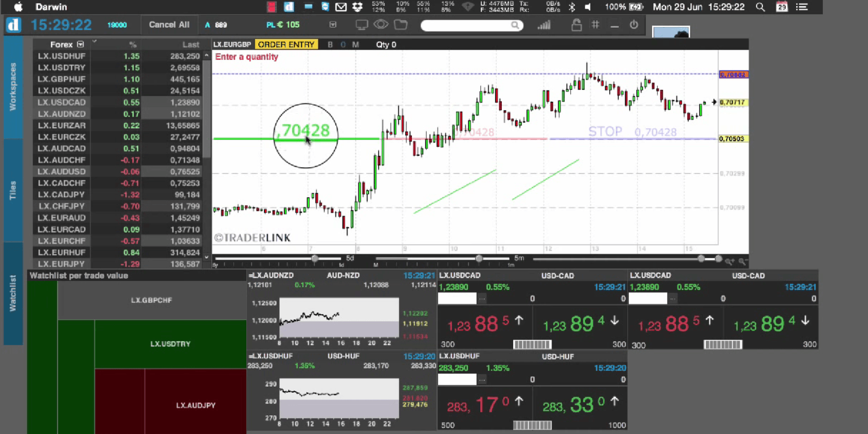Open the Forex list dropdown arrow

(80, 45)
